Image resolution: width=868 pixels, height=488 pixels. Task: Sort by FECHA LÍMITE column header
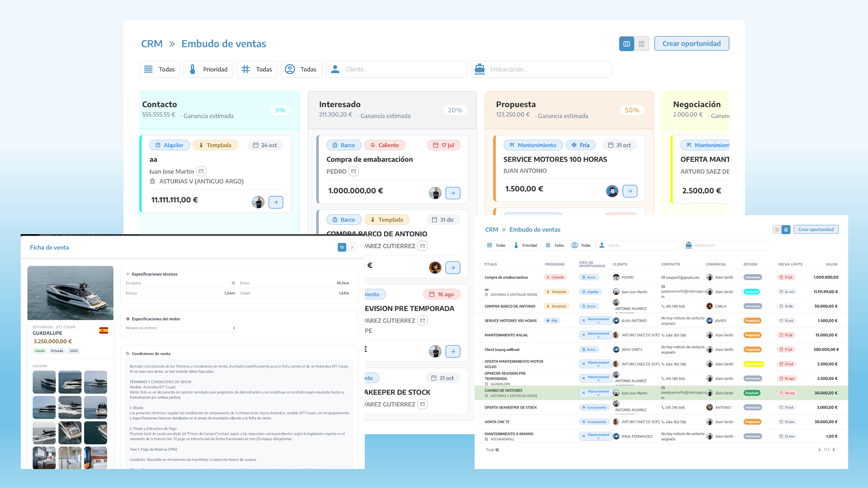[790, 264]
